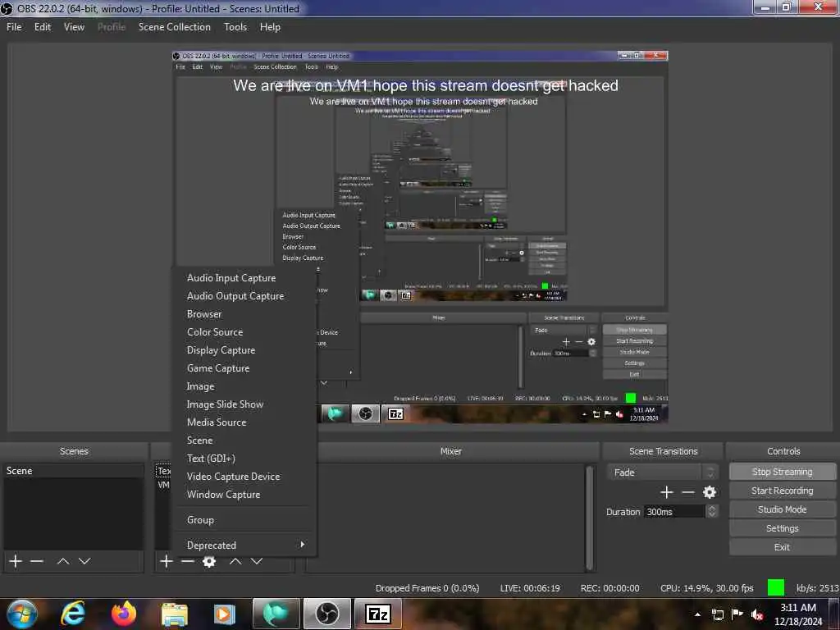
Task: Click Exit button in Controls
Action: click(x=782, y=547)
